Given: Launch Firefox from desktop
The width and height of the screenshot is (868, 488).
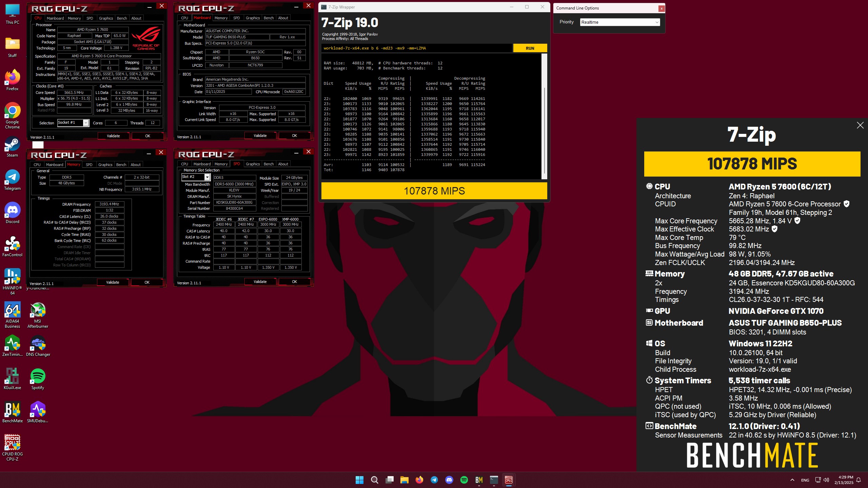Looking at the screenshot, I should tap(13, 81).
